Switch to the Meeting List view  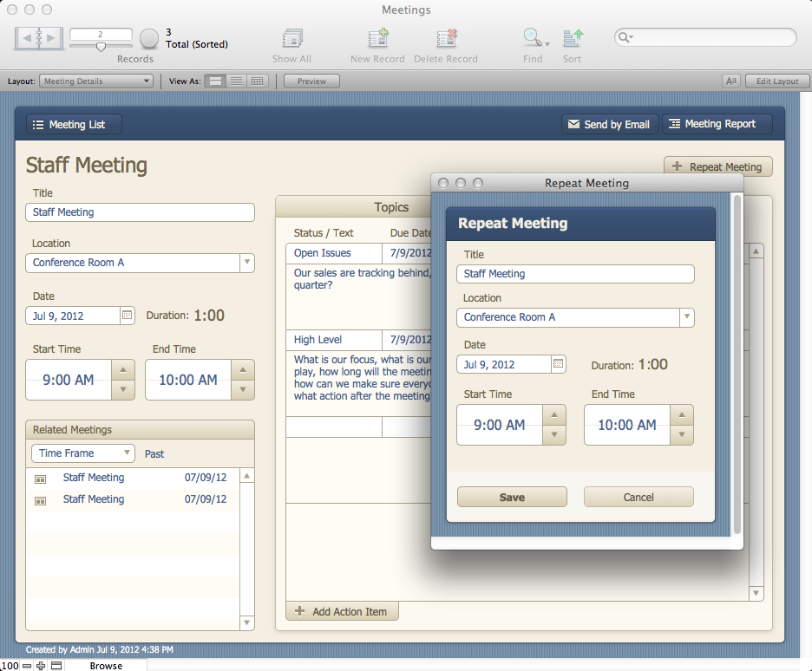click(73, 124)
